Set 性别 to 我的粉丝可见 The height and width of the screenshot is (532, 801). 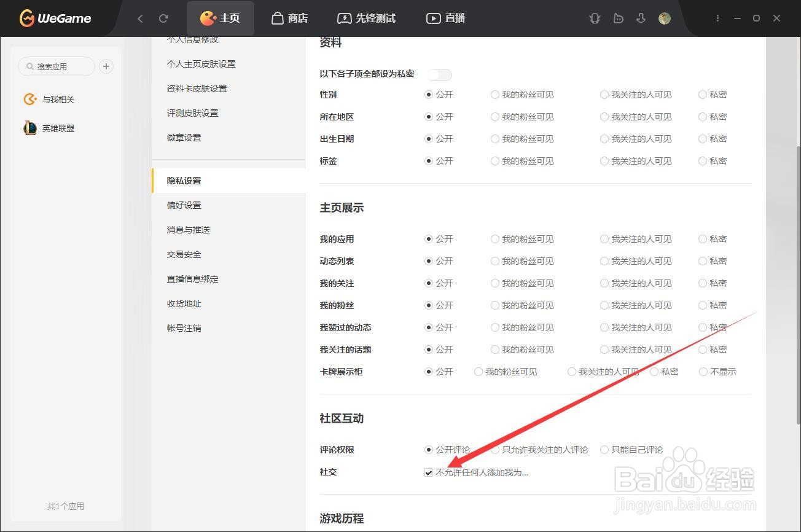pyautogui.click(x=495, y=95)
